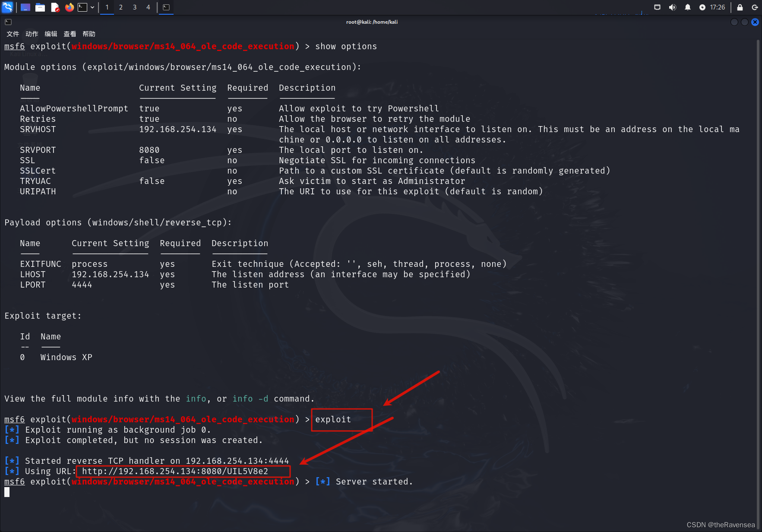Open the volume control icon
The height and width of the screenshot is (532, 762).
click(672, 7)
